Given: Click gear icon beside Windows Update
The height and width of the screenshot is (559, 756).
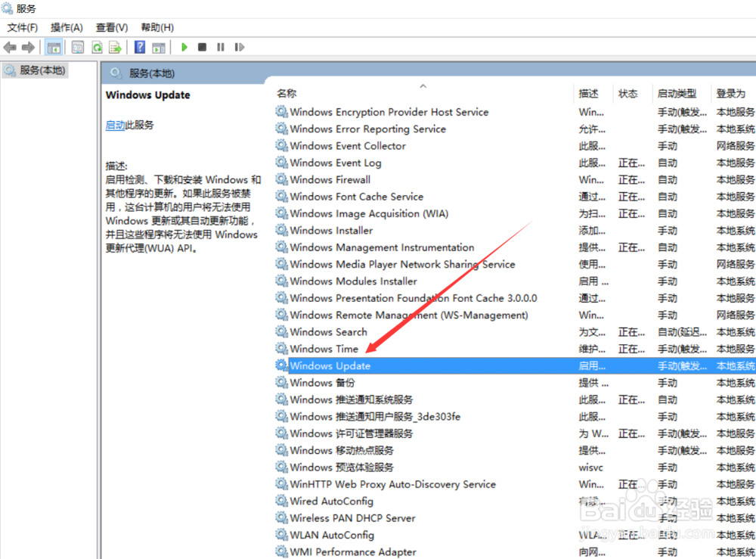Looking at the screenshot, I should 281,365.
